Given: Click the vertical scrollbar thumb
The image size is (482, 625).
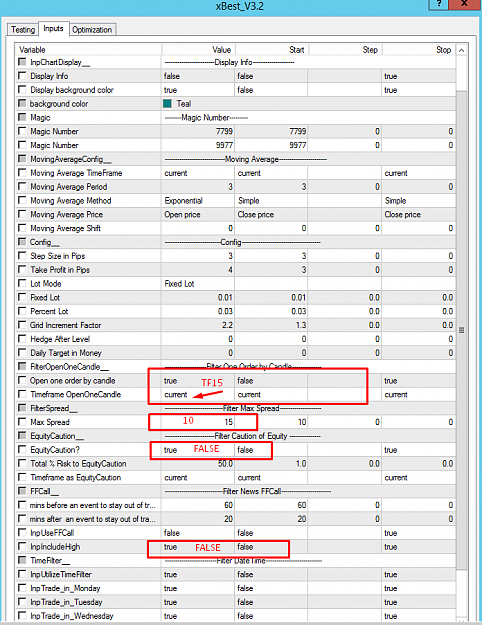Looking at the screenshot, I should [461, 330].
